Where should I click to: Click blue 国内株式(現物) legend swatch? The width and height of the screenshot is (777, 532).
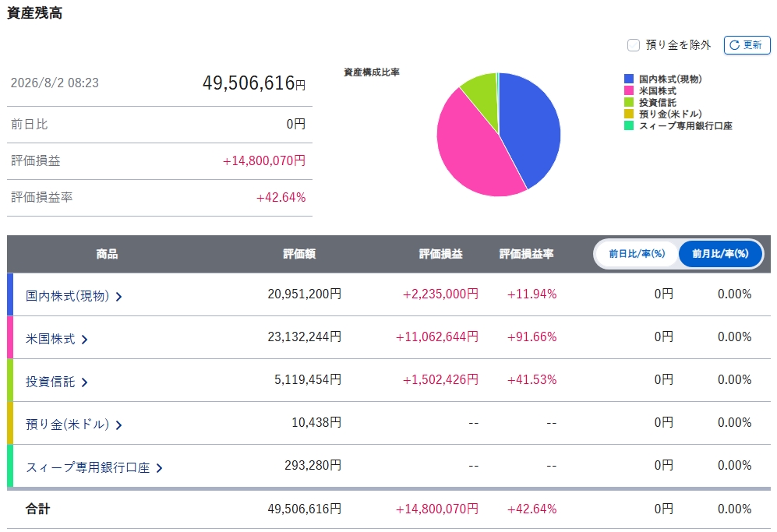(x=629, y=79)
